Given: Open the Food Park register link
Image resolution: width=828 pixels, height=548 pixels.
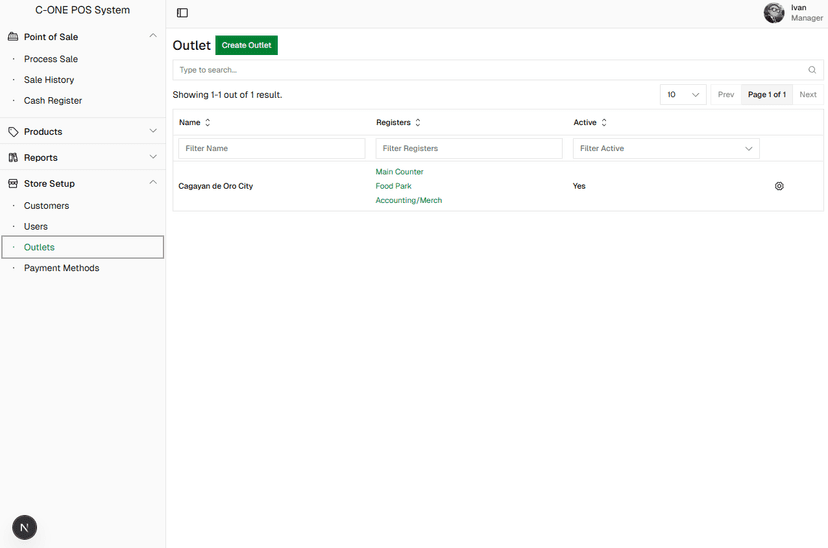Looking at the screenshot, I should 393,186.
